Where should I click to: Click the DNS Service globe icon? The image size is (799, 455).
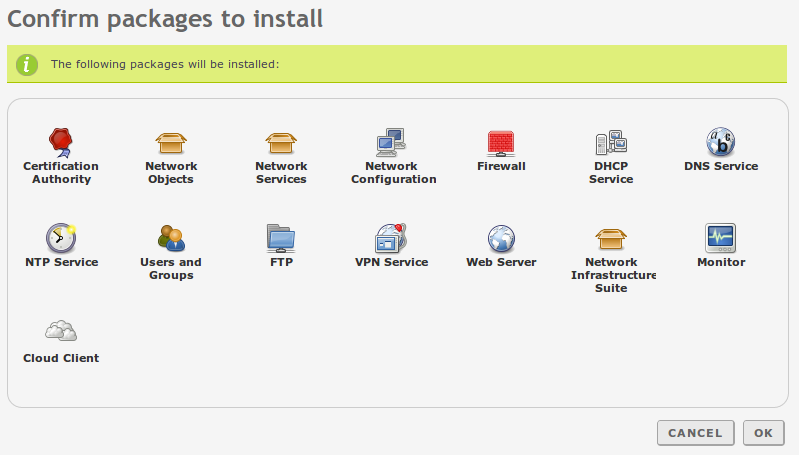721,141
